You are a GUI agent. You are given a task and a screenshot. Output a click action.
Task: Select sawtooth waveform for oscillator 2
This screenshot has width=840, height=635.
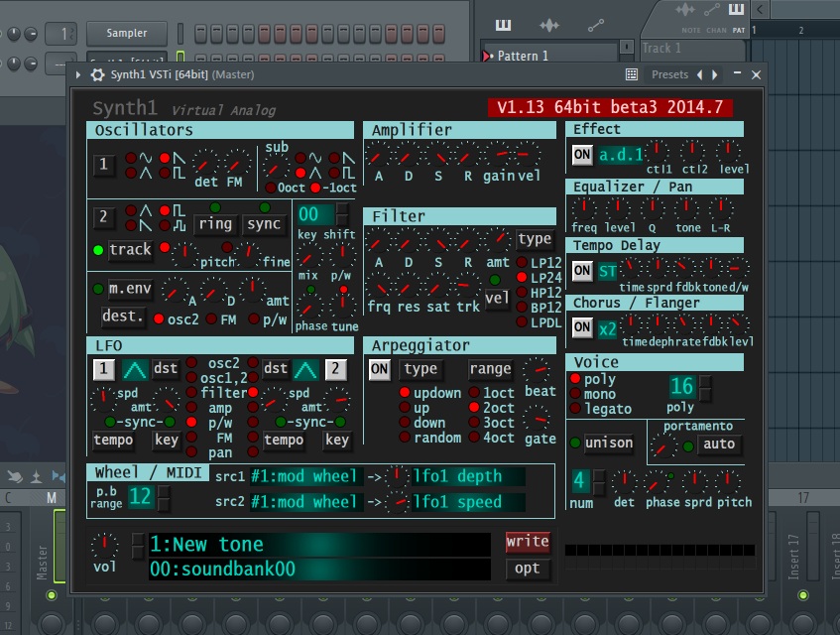coord(131,225)
